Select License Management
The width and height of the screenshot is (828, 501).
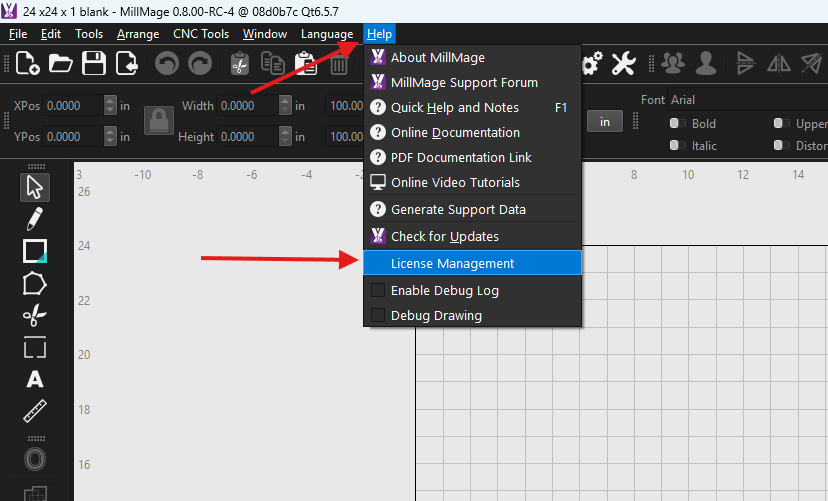point(473,263)
